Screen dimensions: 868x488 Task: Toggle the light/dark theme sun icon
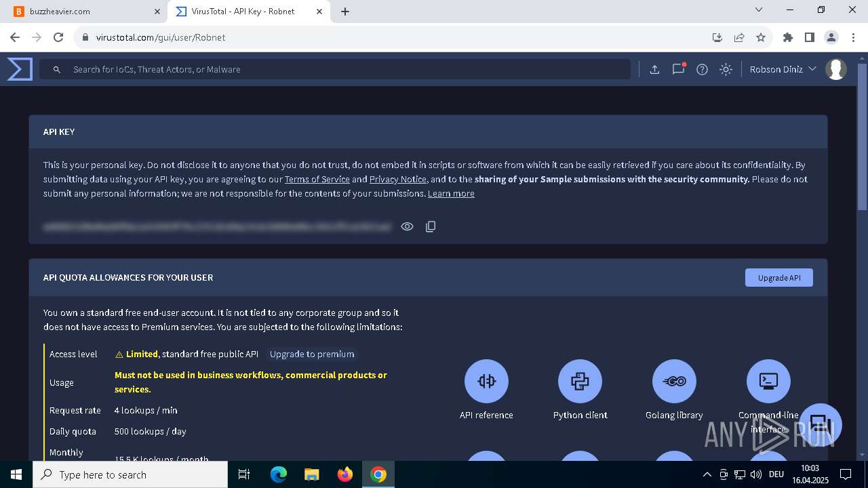(726, 69)
